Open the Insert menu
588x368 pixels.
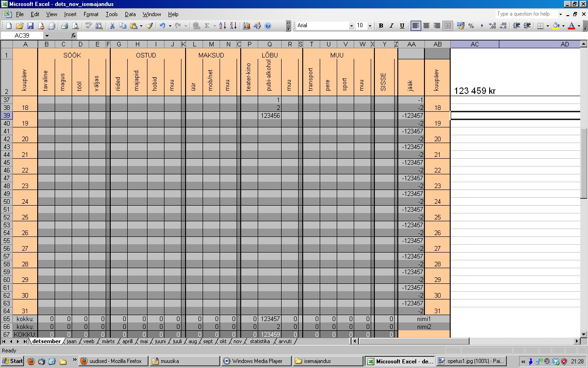click(70, 14)
